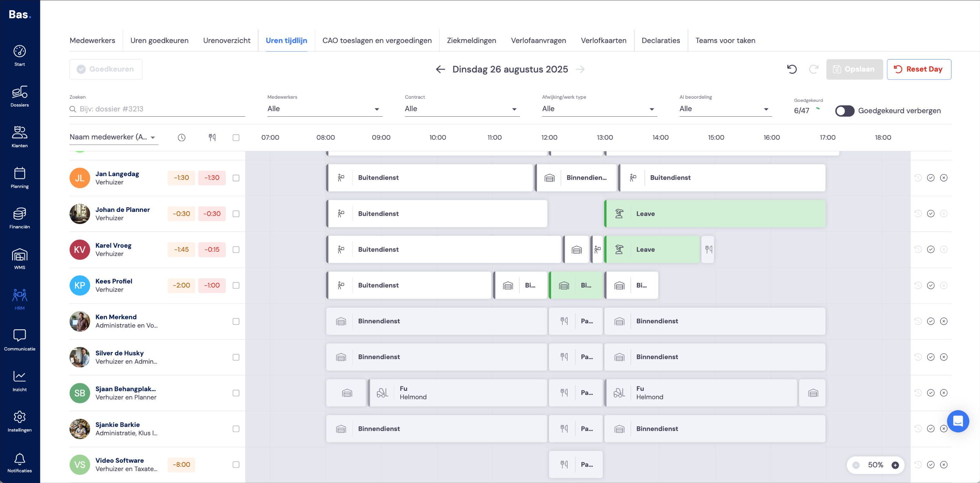Open the chat support bubble
The height and width of the screenshot is (483, 980).
(958, 421)
